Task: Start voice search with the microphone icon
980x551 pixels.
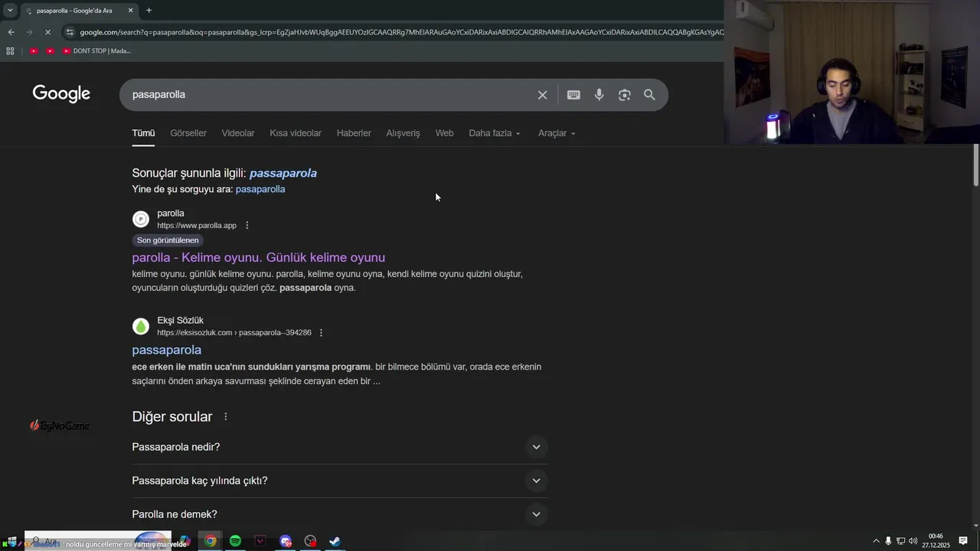Action: tap(599, 95)
